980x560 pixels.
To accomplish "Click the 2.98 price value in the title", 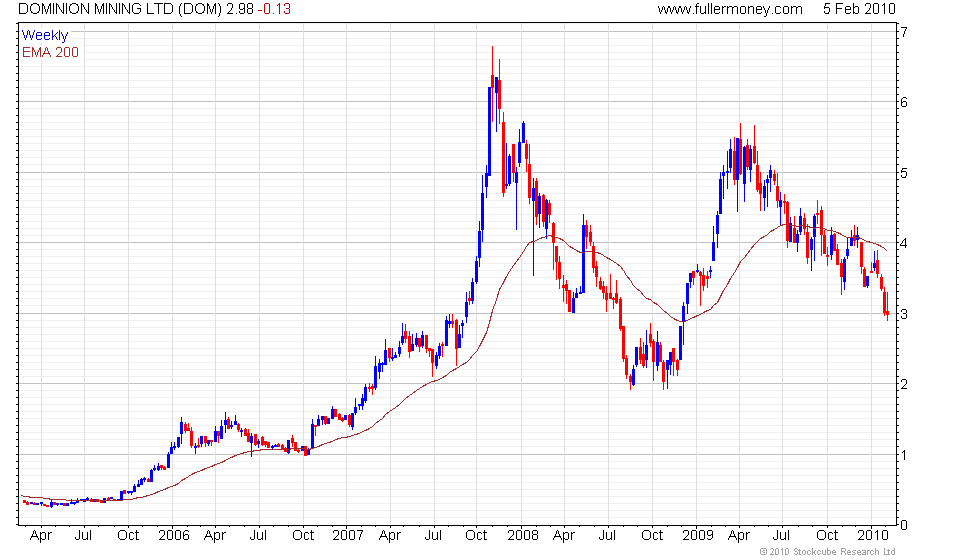I will tap(239, 9).
